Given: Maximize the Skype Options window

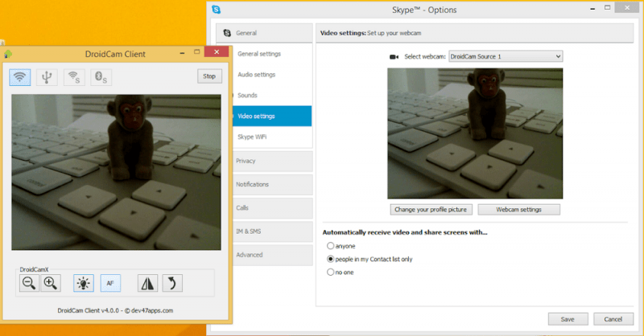Looking at the screenshot, I should click(608, 8).
